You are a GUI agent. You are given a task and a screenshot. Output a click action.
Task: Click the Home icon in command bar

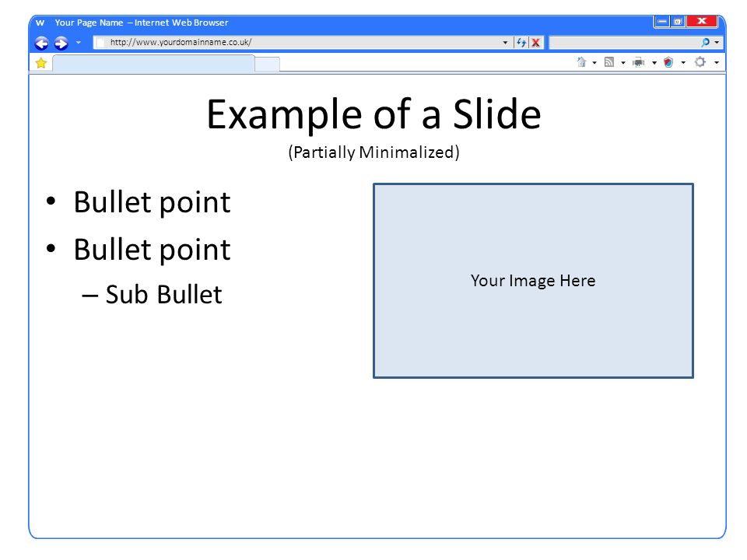pos(581,62)
